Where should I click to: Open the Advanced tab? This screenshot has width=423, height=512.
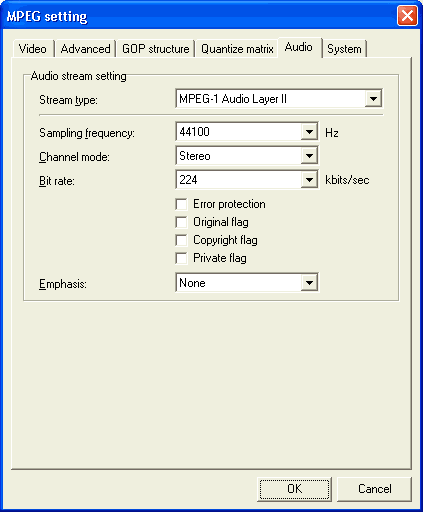coord(85,49)
